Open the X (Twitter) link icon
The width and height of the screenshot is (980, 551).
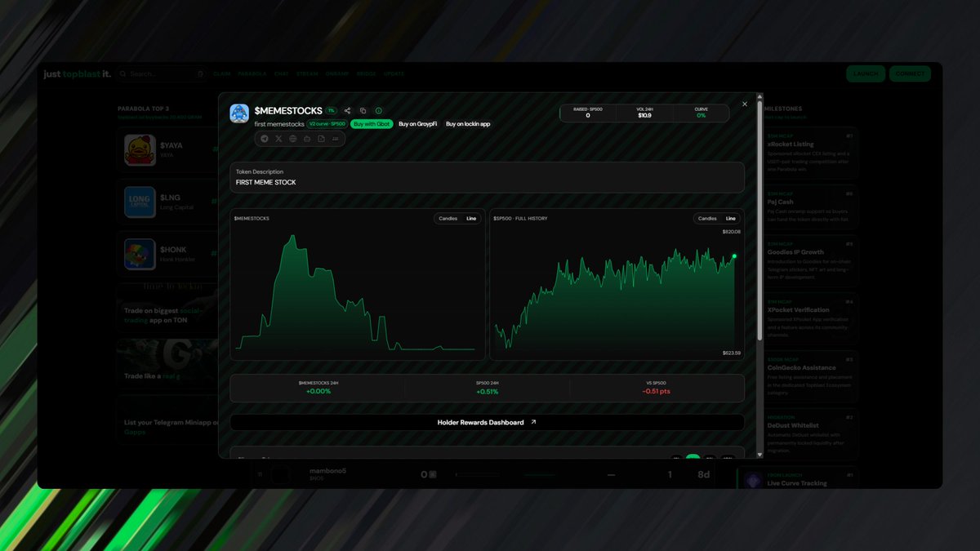pos(278,139)
